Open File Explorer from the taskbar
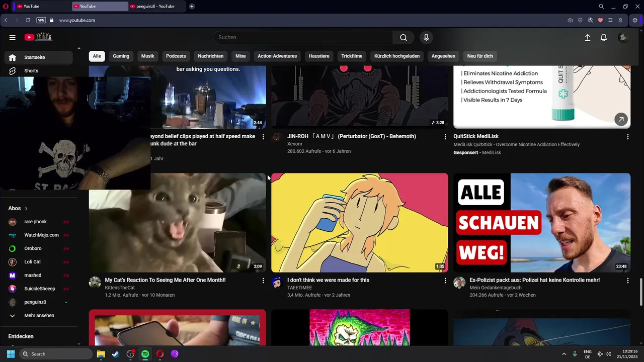The height and width of the screenshot is (362, 644). point(101,354)
